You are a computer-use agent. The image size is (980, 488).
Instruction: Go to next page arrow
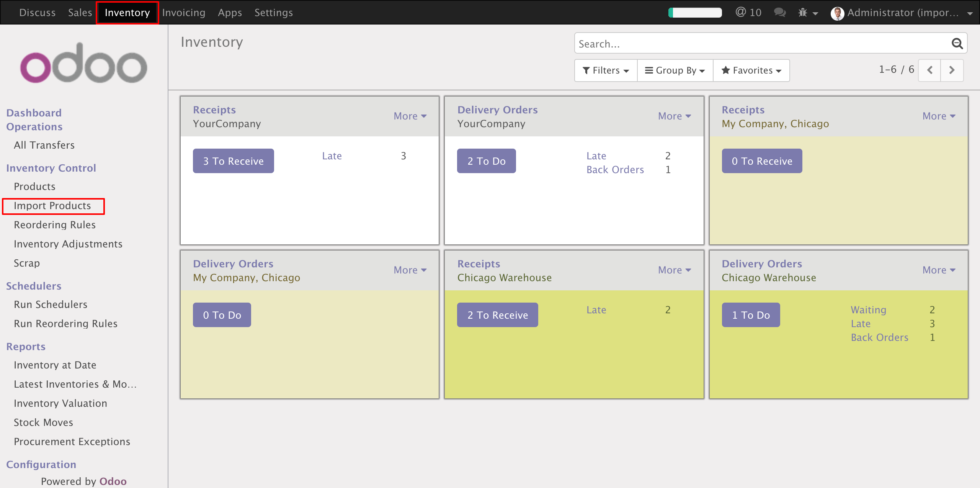(952, 70)
